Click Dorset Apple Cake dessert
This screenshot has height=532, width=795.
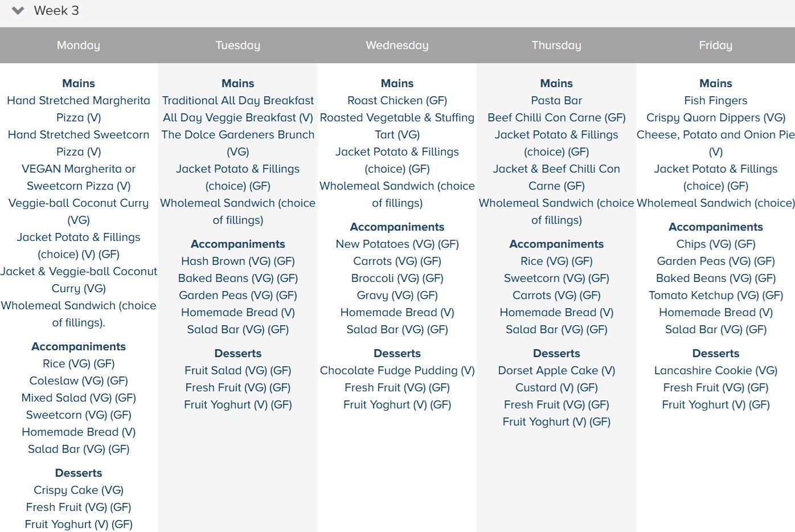pos(556,371)
